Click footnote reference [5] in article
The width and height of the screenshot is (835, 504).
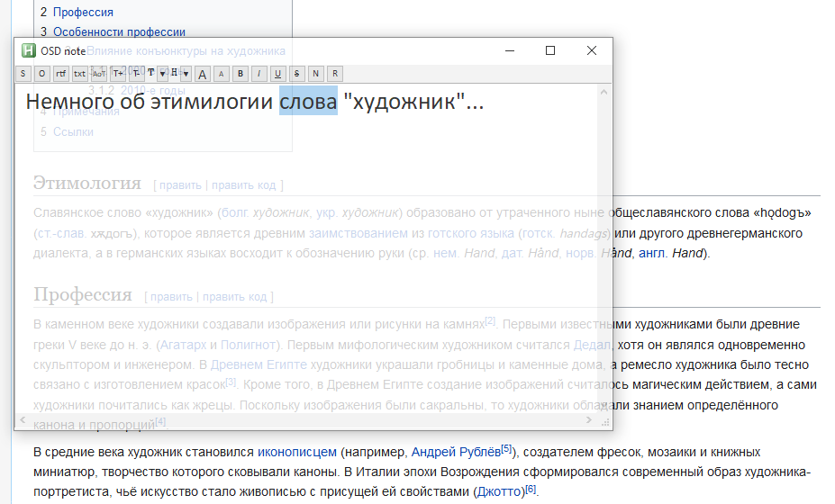point(506,449)
